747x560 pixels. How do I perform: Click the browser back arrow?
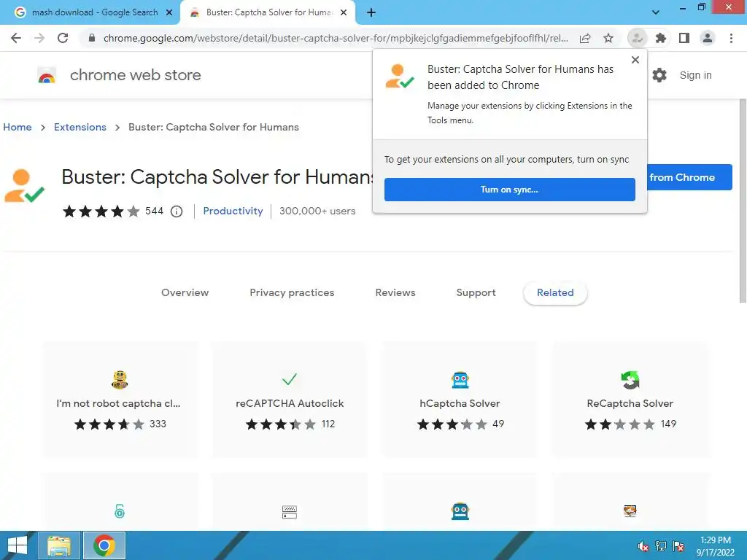coord(16,38)
